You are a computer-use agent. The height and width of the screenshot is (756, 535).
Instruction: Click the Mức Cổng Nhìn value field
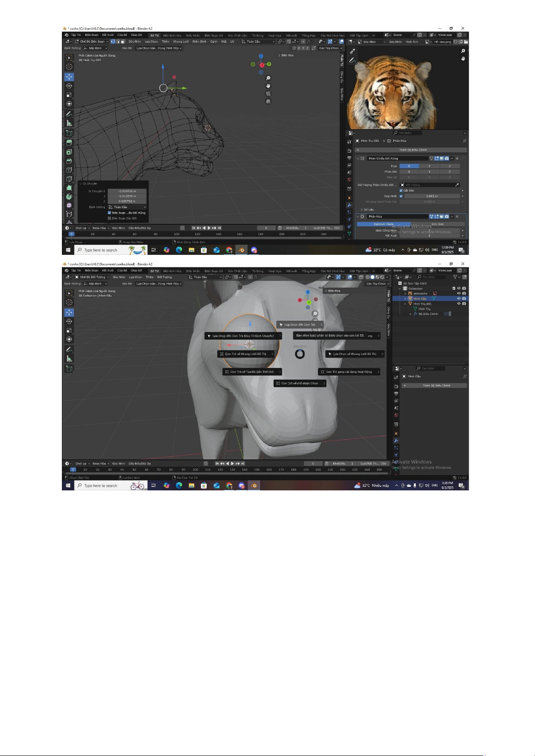pos(429,230)
